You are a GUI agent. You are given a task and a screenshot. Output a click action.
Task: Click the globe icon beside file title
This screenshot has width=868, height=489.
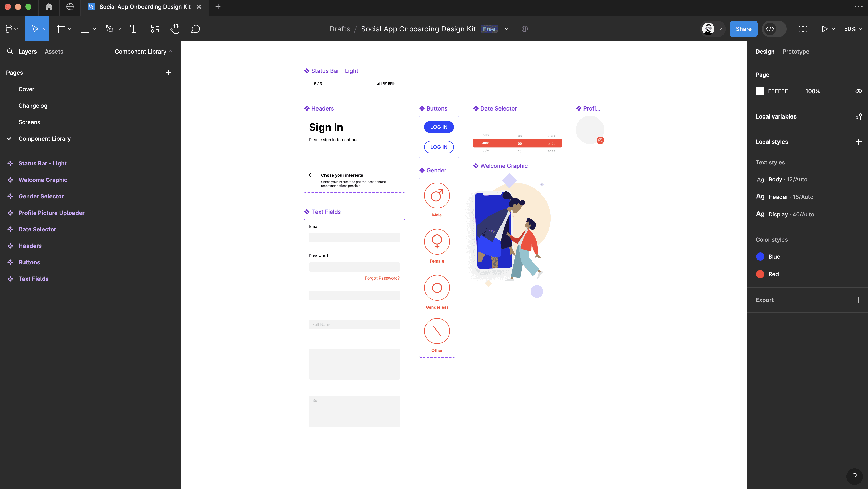[525, 29]
